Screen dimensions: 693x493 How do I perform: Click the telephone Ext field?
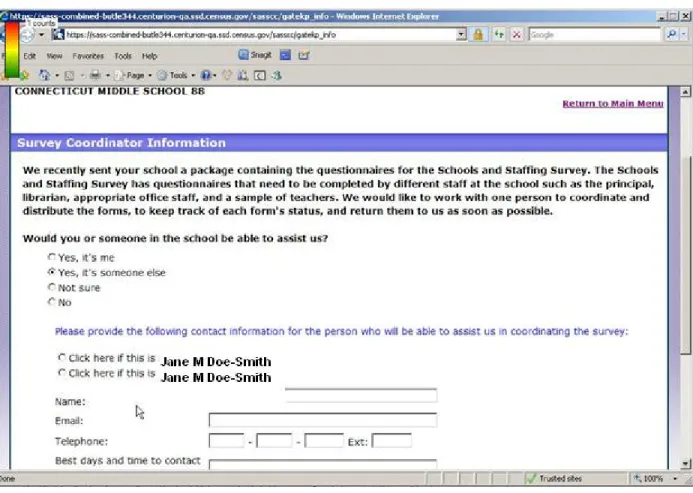click(392, 441)
